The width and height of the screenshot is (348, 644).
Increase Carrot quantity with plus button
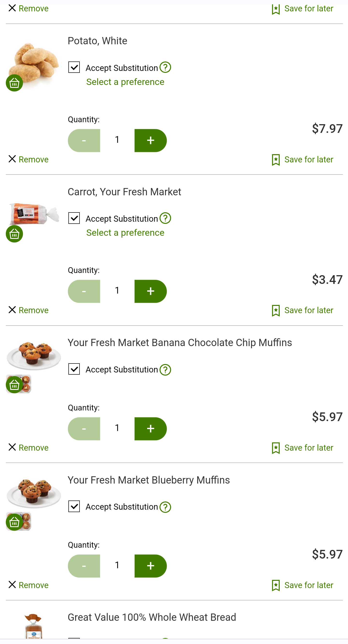[151, 291]
